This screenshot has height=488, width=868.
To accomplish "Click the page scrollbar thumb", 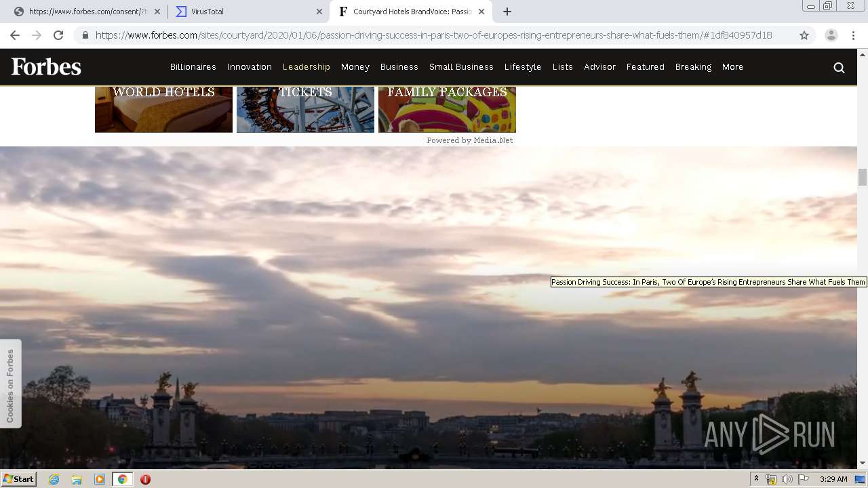I will click(x=863, y=177).
